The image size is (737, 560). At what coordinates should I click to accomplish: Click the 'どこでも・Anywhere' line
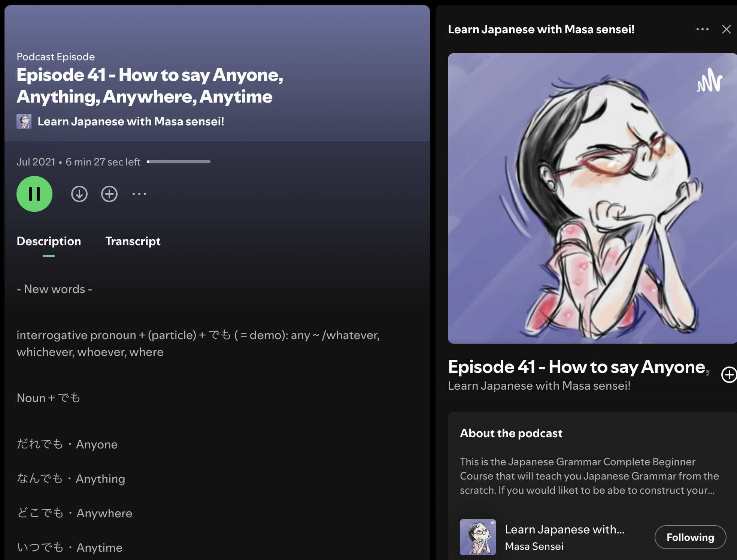[75, 513]
